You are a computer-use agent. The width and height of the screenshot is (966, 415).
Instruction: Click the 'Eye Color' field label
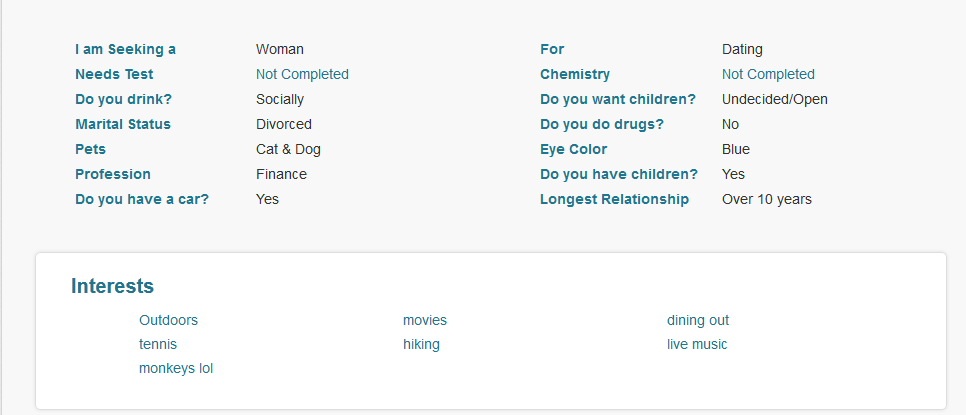(573, 149)
